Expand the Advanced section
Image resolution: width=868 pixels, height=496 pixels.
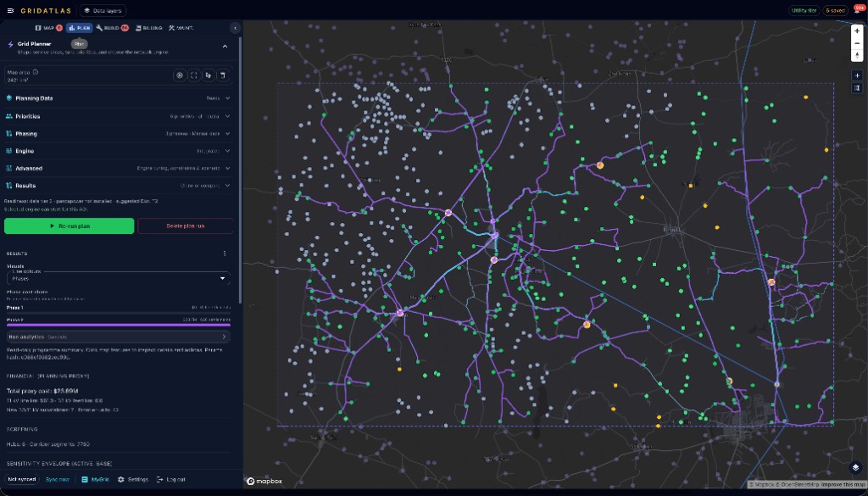[119, 168]
